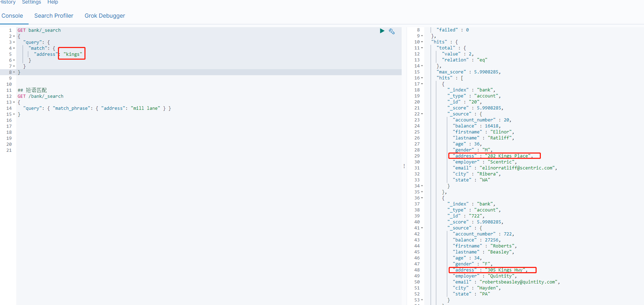Image resolution: width=644 pixels, height=305 pixels.
Task: Click the "max_score" : 5.9908285 output line
Action: click(x=469, y=72)
